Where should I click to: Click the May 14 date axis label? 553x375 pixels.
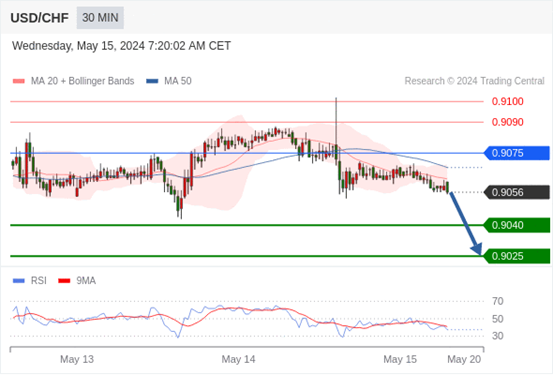point(238,359)
